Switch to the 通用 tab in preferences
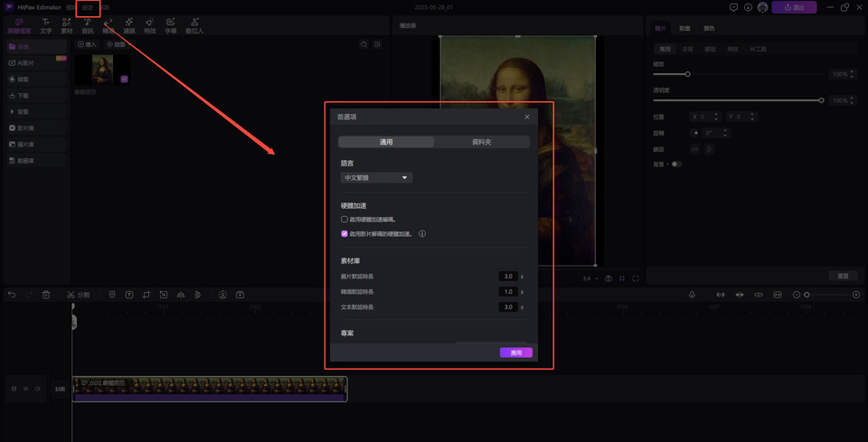Viewport: 868px width, 442px height. [386, 142]
